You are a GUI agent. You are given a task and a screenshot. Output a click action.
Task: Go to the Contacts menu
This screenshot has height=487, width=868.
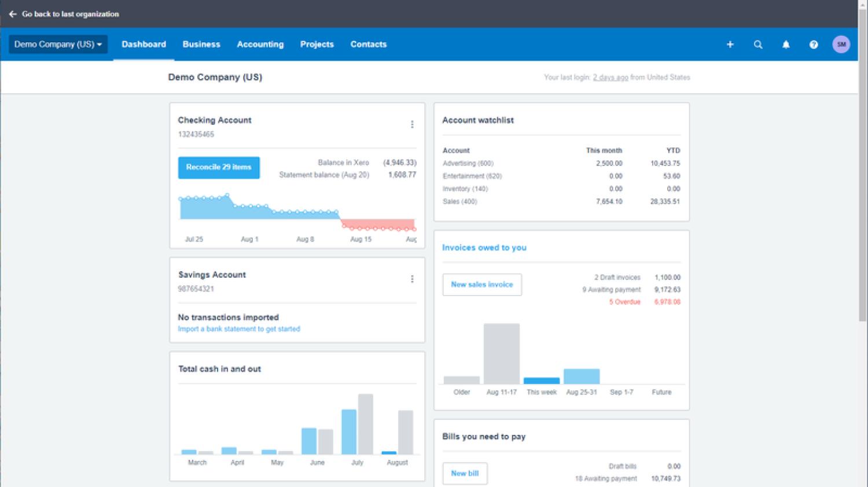(x=369, y=45)
